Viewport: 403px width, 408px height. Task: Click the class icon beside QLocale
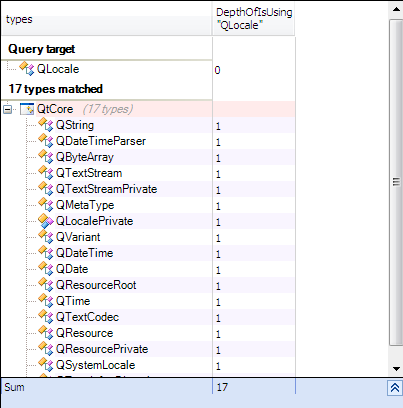[x=27, y=69]
